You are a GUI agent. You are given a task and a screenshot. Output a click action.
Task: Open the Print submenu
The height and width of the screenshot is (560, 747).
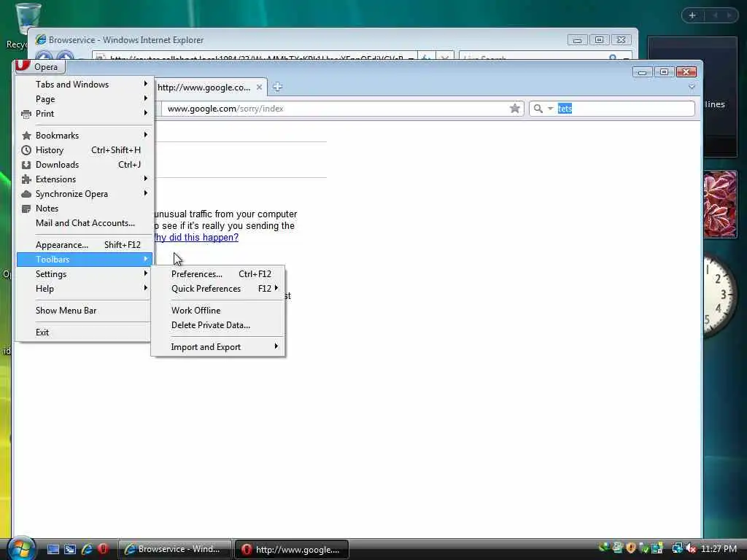coord(85,114)
